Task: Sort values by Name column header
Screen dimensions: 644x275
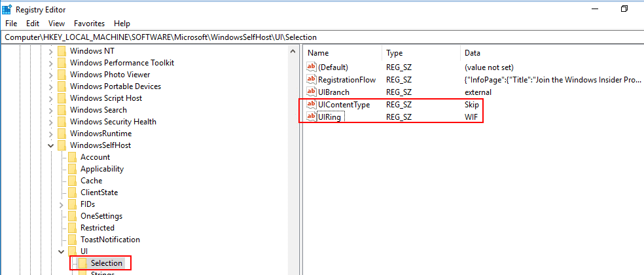Action: pyautogui.click(x=343, y=53)
